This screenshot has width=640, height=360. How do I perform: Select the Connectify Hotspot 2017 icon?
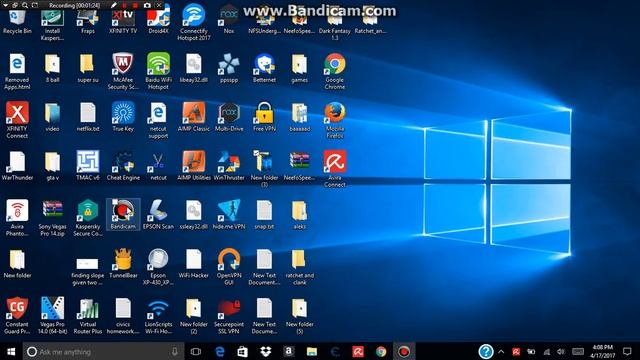(193, 23)
